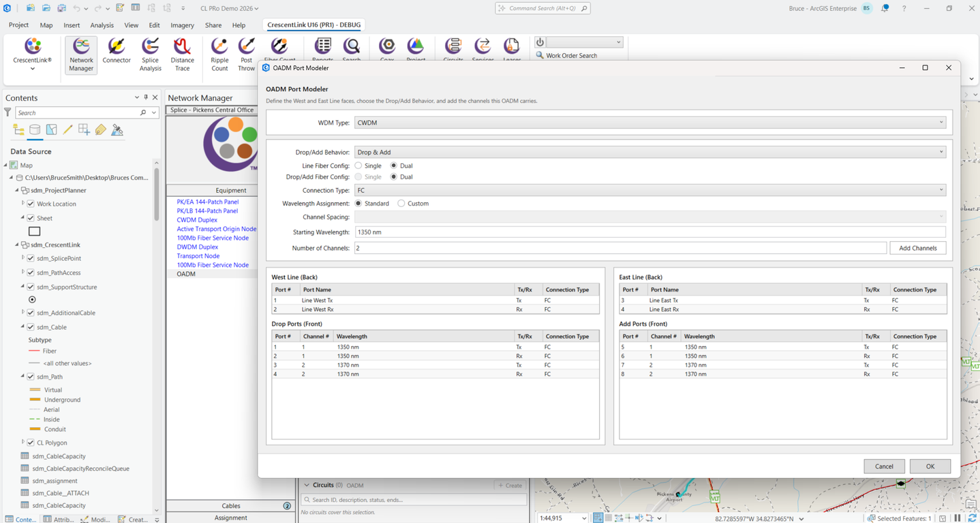Screen dimensions: 980x523
Task: Open the CWDM Duplex equipment link
Action: pyautogui.click(x=197, y=220)
